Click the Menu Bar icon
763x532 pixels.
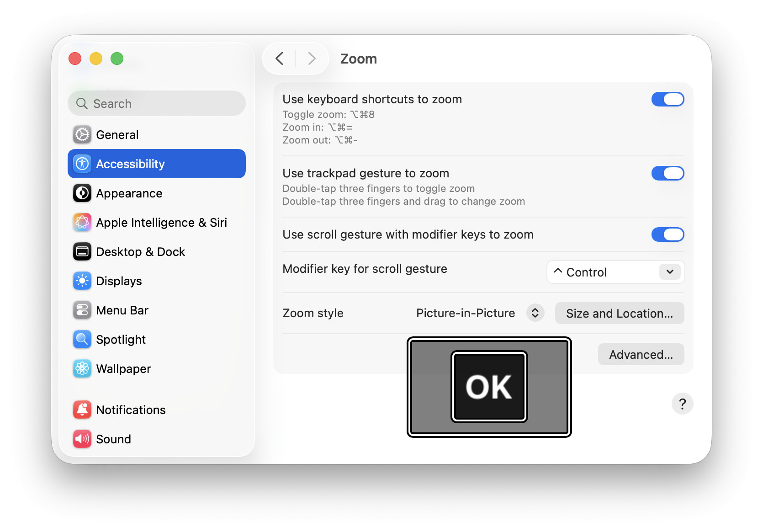[82, 310]
